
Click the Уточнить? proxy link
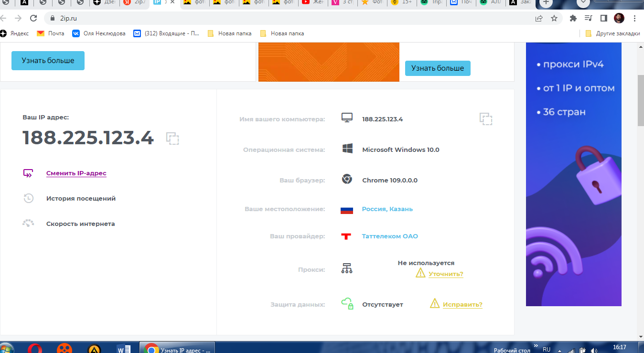pyautogui.click(x=446, y=274)
